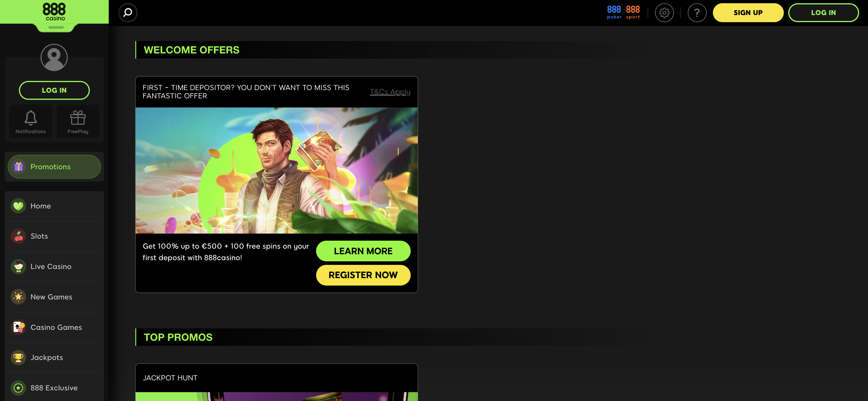Open the T&Cs Apply link
The height and width of the screenshot is (401, 868).
[390, 92]
